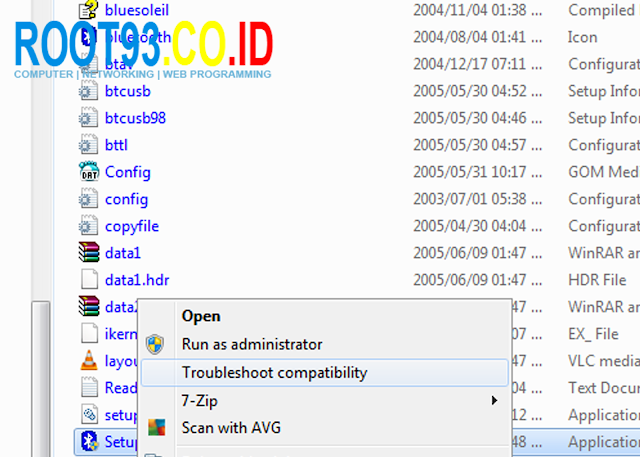Click the date 2005/05/31 10:17
The height and width of the screenshot is (457, 640).
pos(478,171)
